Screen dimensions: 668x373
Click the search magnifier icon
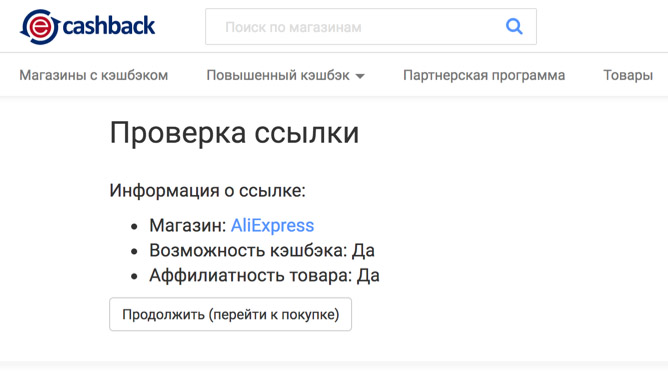pyautogui.click(x=514, y=26)
